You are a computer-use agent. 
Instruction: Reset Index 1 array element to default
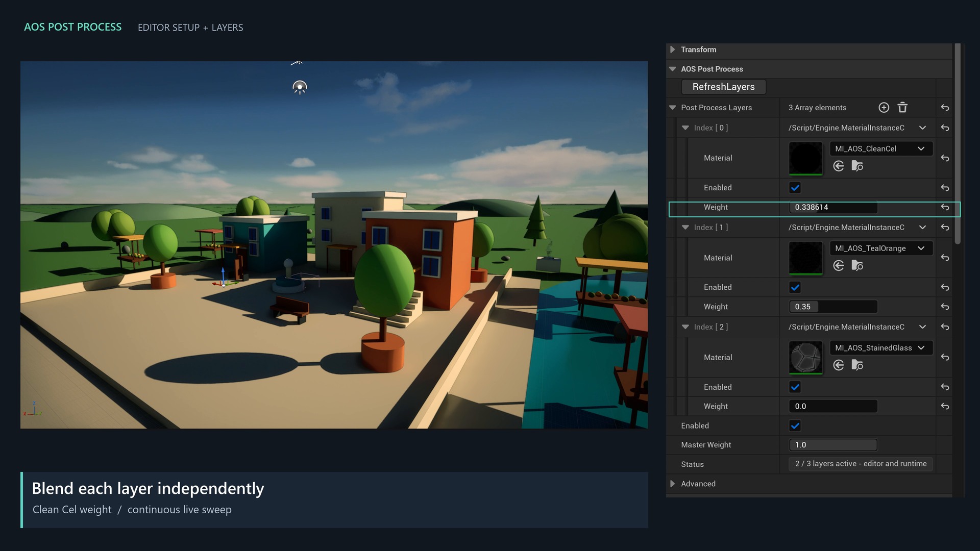(x=945, y=228)
